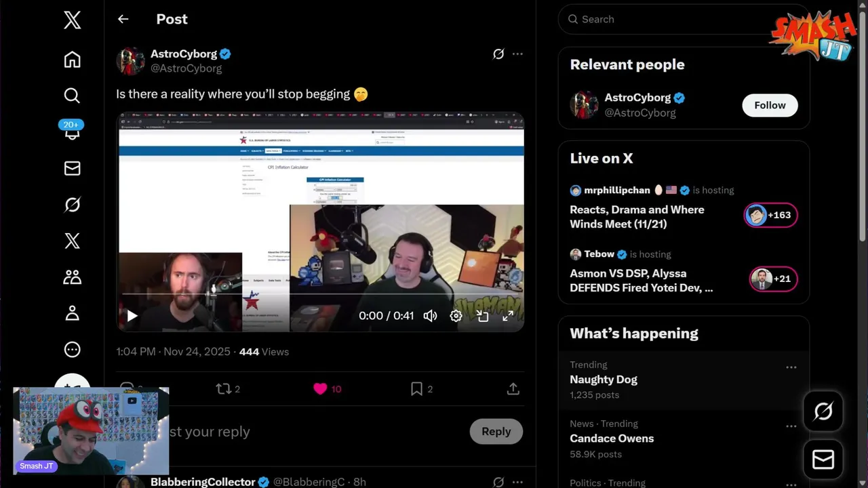
Task: Mute the video volume
Action: pos(430,316)
